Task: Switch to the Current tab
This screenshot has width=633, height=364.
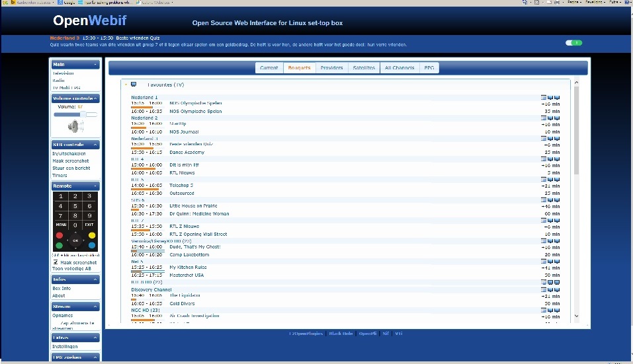Action: click(x=269, y=68)
